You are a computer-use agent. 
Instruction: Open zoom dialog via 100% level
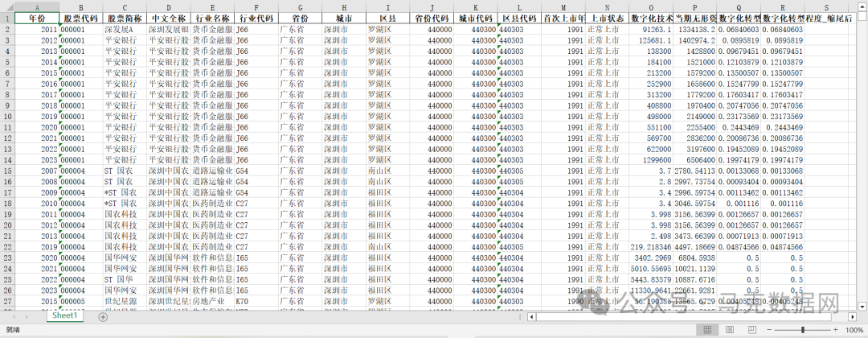click(854, 330)
